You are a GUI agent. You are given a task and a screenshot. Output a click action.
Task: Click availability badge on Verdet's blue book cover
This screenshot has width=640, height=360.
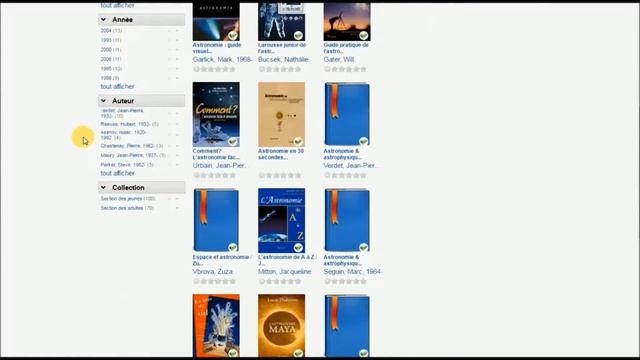click(x=363, y=142)
